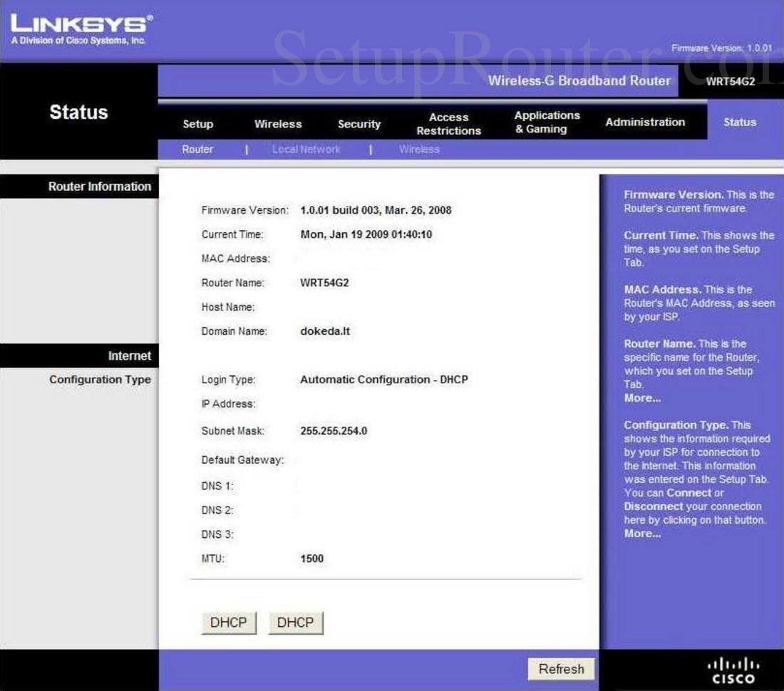The width and height of the screenshot is (784, 691).
Task: Select the Status tab
Action: pos(740,122)
